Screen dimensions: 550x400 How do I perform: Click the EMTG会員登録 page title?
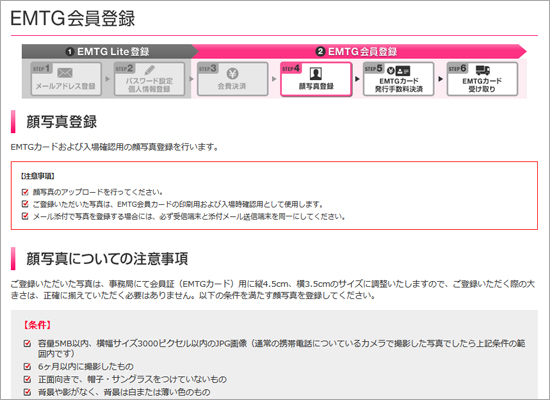pos(73,18)
